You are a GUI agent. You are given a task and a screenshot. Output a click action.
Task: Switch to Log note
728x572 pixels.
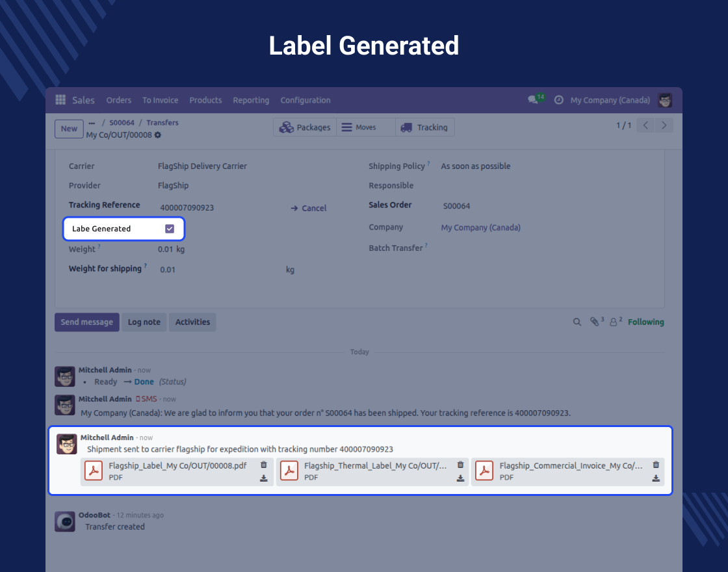pos(144,322)
